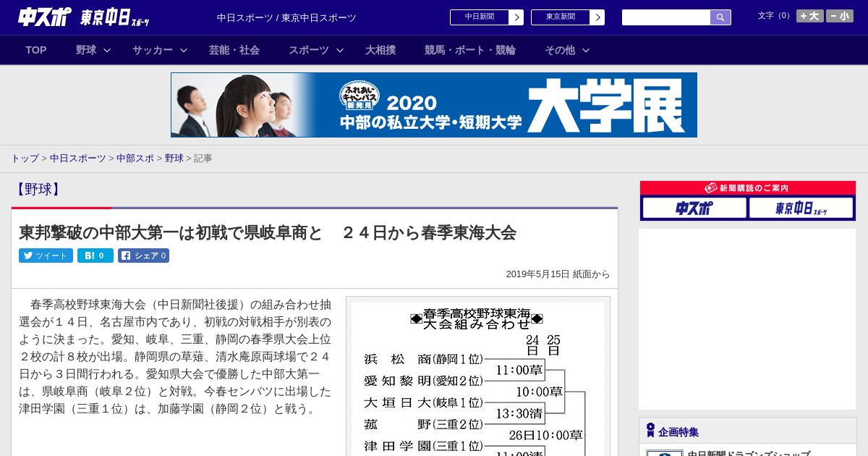Open the サッカー navigation menu
Viewport: 868px width, 456px height.
tap(153, 50)
